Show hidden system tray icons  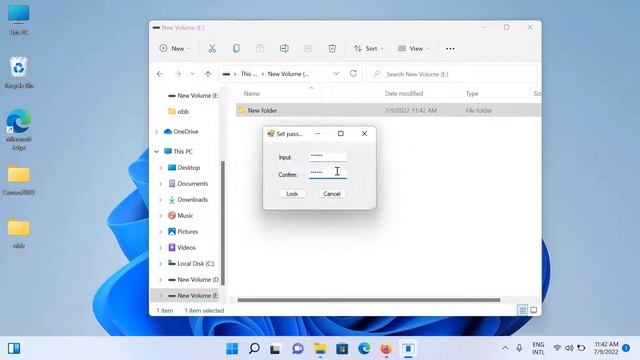505,348
